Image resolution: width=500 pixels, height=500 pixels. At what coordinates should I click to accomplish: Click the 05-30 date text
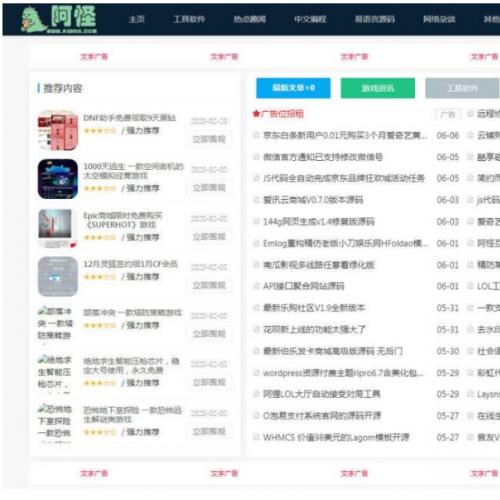448,351
